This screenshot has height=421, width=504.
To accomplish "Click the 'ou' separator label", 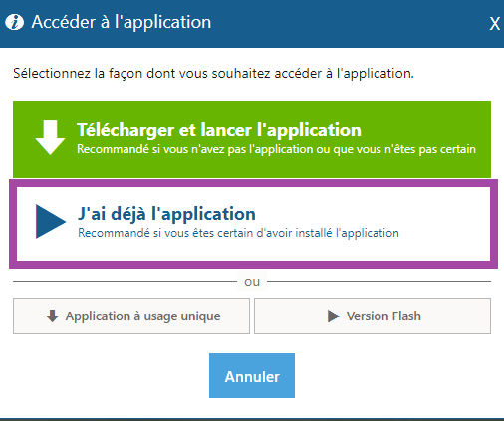I will point(252,282).
